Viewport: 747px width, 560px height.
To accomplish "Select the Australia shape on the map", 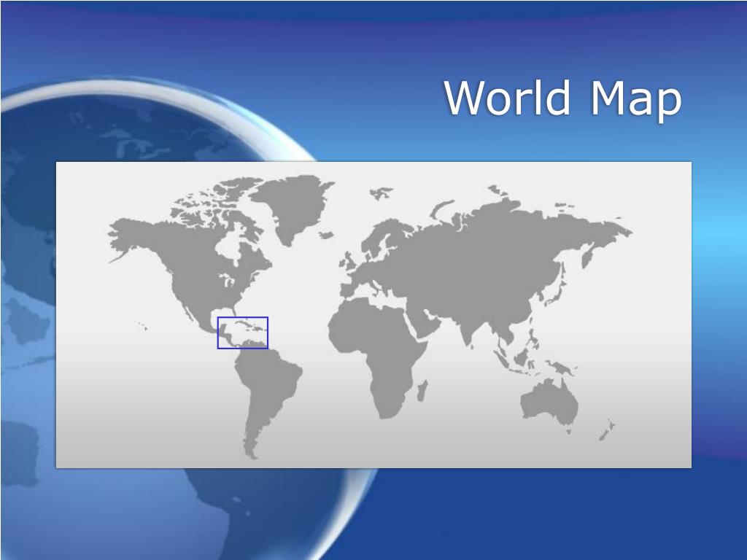I will (549, 403).
